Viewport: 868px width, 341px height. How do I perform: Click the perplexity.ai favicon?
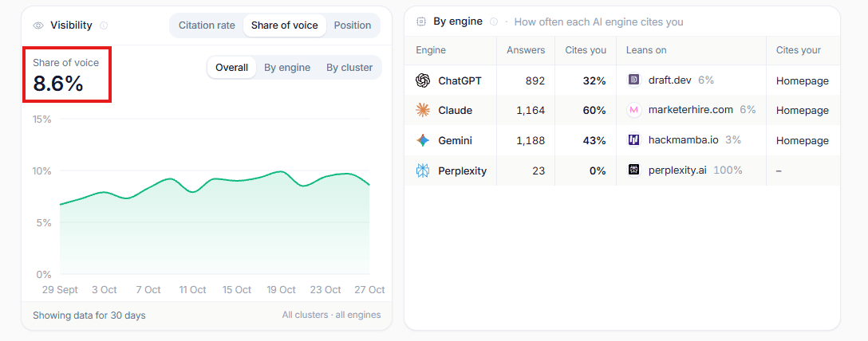[x=633, y=170]
